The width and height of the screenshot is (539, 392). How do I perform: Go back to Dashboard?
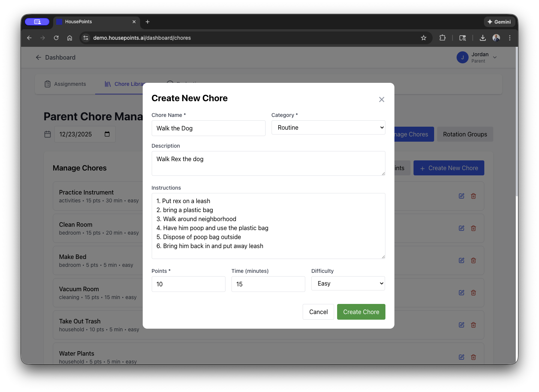click(x=55, y=57)
